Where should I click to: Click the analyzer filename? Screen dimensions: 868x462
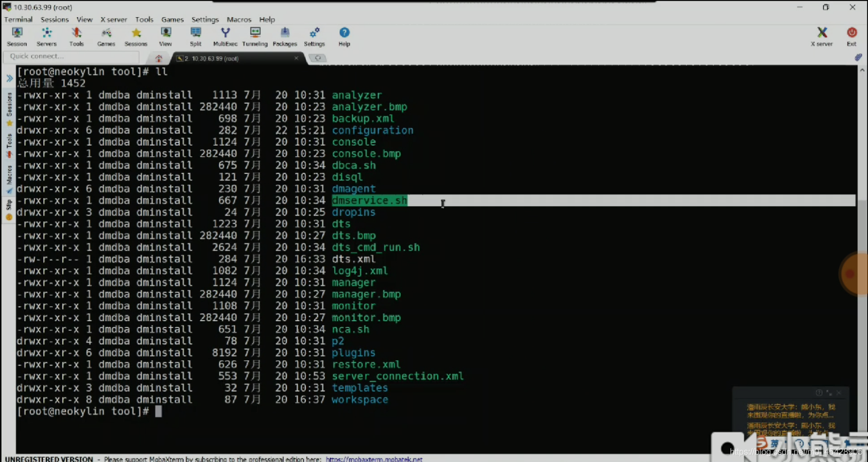click(x=357, y=95)
